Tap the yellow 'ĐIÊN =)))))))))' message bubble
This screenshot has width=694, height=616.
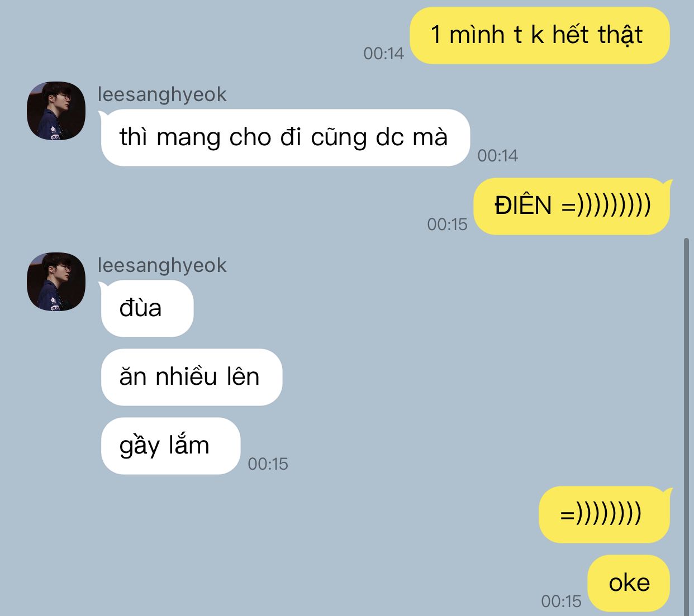573,206
